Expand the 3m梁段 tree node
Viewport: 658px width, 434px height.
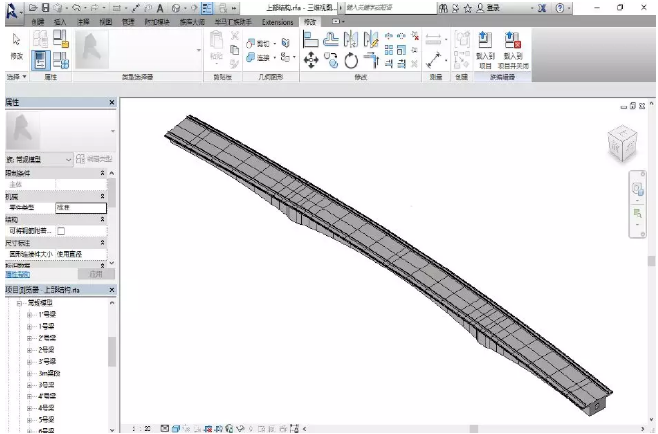(29, 373)
